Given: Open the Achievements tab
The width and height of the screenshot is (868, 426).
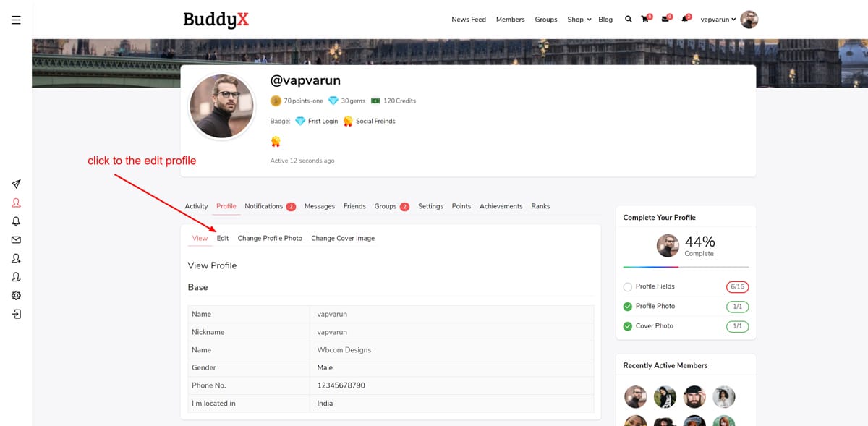Looking at the screenshot, I should click(501, 206).
